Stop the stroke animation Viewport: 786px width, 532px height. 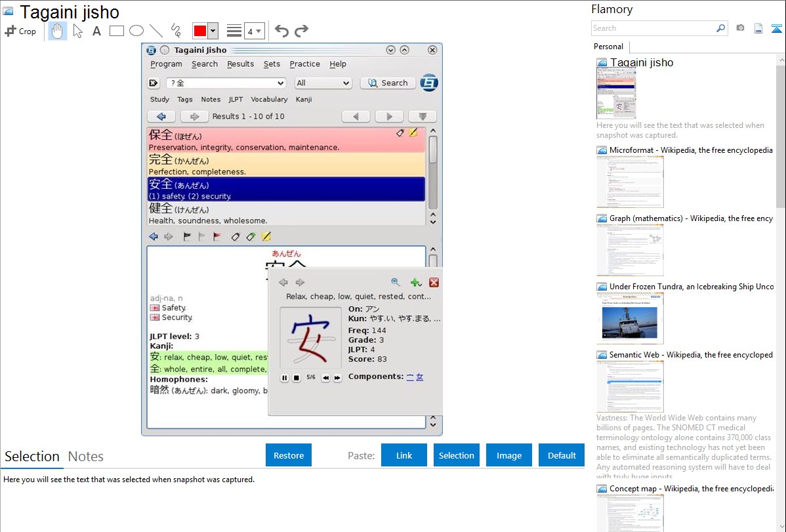(x=297, y=378)
